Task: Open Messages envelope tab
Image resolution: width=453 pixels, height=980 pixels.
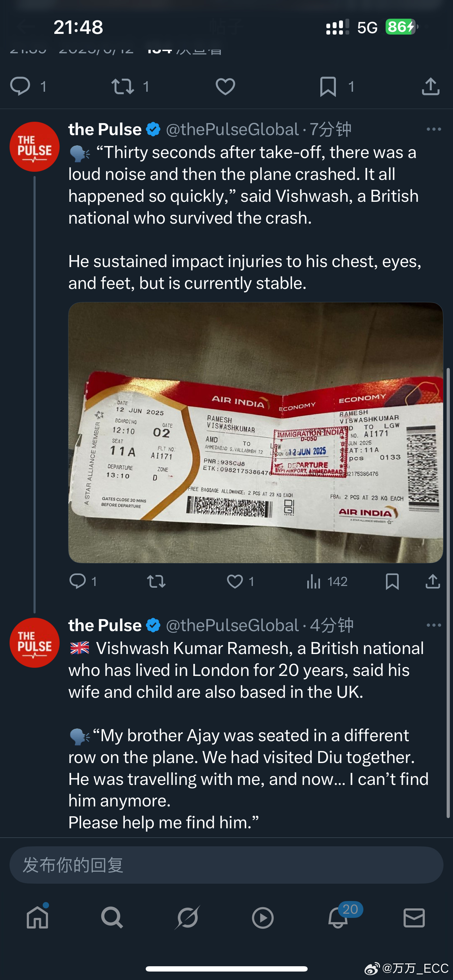Action: 414,918
